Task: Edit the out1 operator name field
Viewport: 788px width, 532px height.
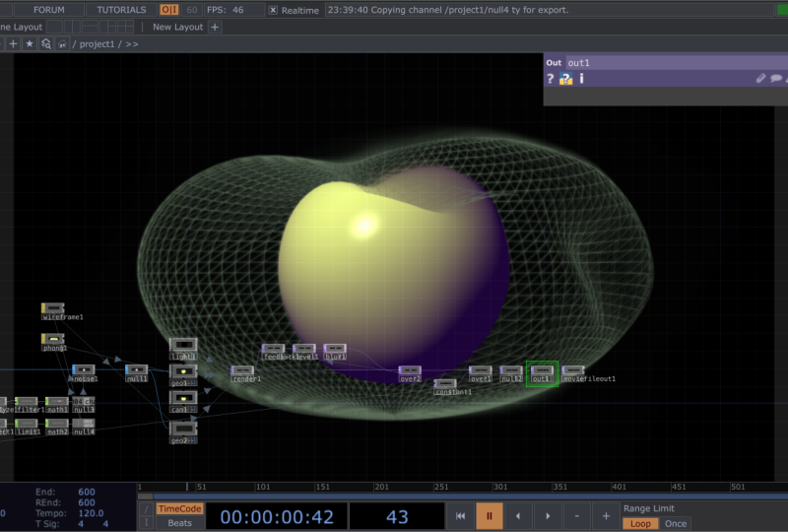Action: click(x=677, y=63)
